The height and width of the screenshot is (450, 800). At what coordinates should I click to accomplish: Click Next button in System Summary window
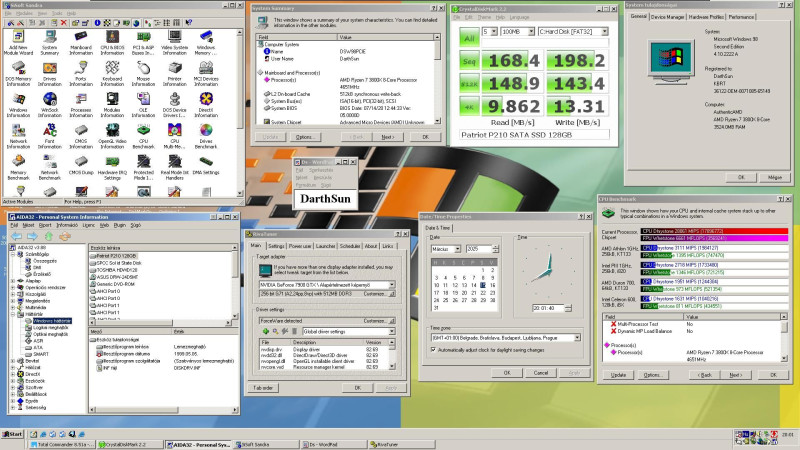[388, 137]
